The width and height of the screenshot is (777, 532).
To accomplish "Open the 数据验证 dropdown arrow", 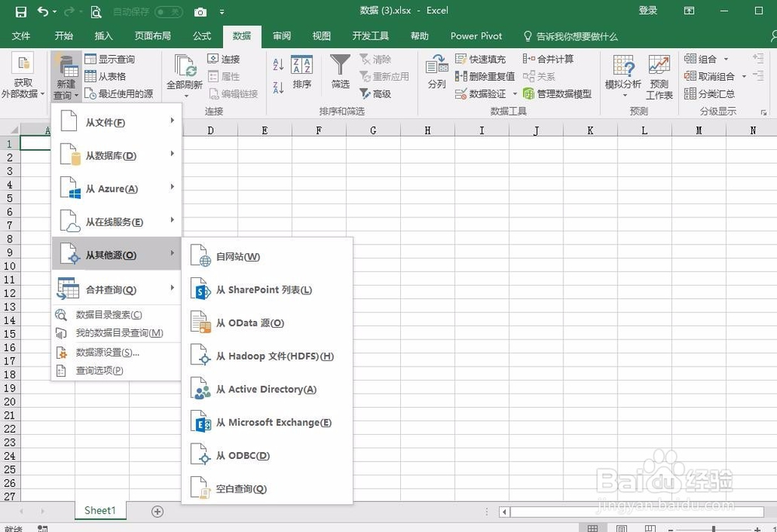I will tap(515, 94).
